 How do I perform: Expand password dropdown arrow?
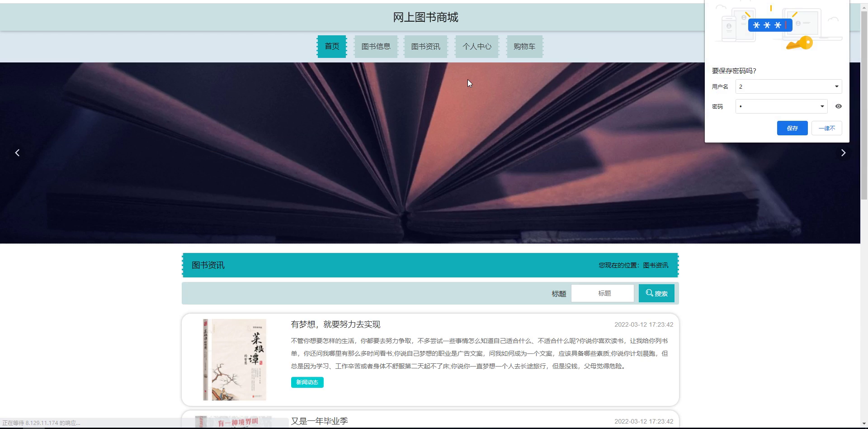pyautogui.click(x=822, y=106)
